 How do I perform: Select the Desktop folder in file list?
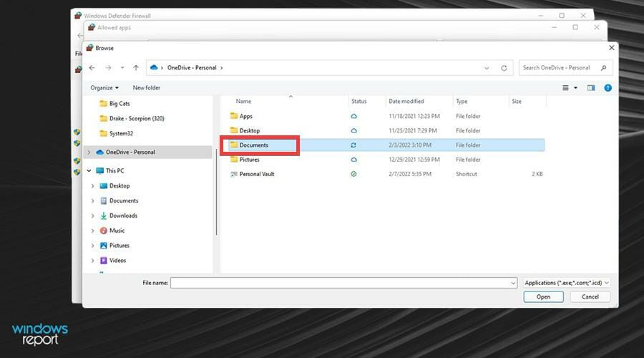pos(245,131)
